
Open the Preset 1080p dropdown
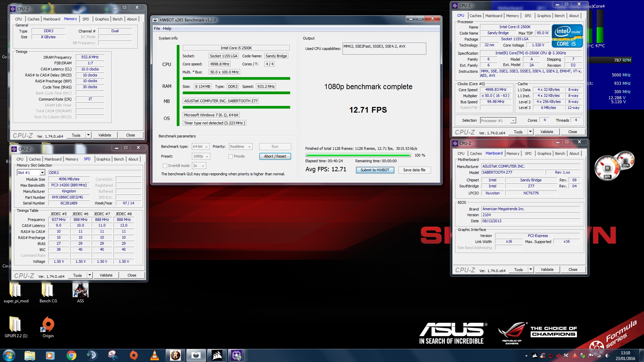point(201,157)
